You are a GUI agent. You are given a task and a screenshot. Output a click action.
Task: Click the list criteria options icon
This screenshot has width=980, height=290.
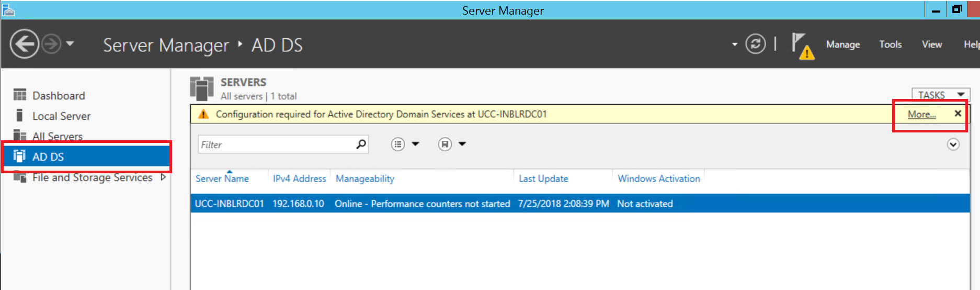pos(398,144)
